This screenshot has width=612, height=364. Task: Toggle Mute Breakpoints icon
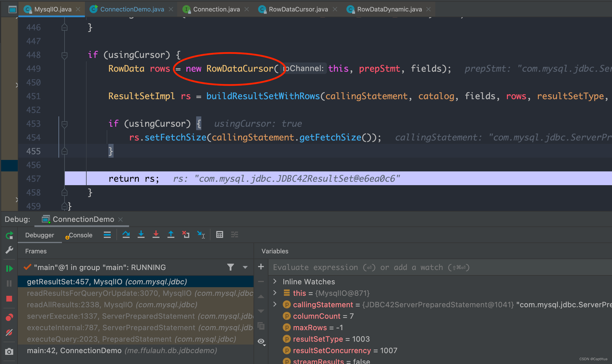tap(9, 332)
